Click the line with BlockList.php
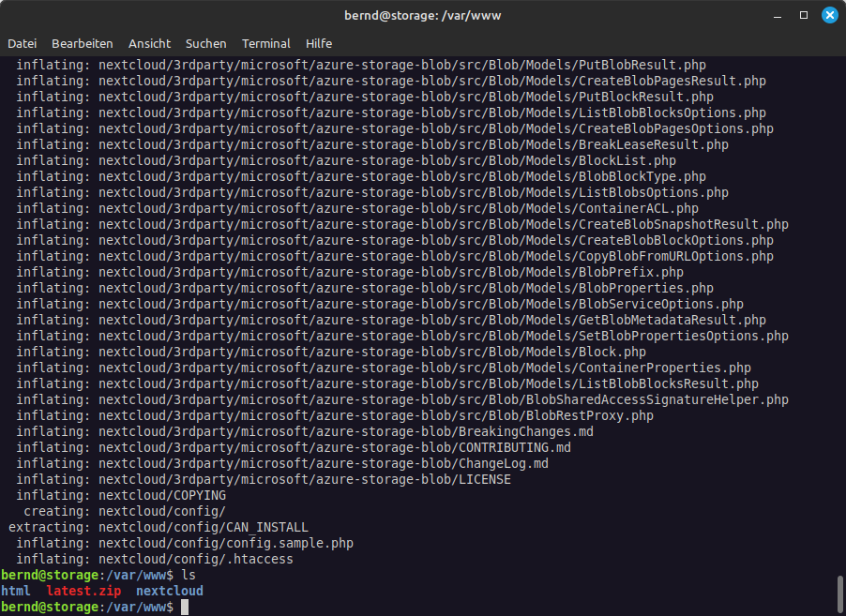The width and height of the screenshot is (846, 616). [x=346, y=160]
